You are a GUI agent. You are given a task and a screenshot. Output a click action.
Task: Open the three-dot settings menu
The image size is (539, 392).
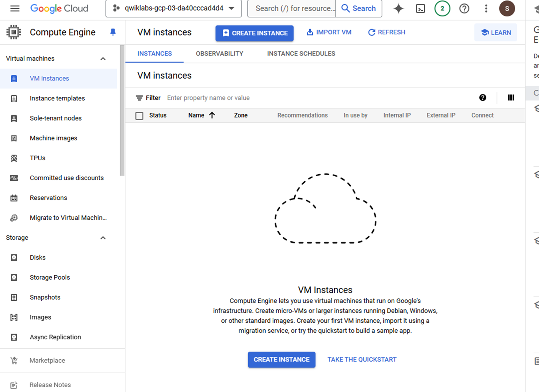point(486,8)
